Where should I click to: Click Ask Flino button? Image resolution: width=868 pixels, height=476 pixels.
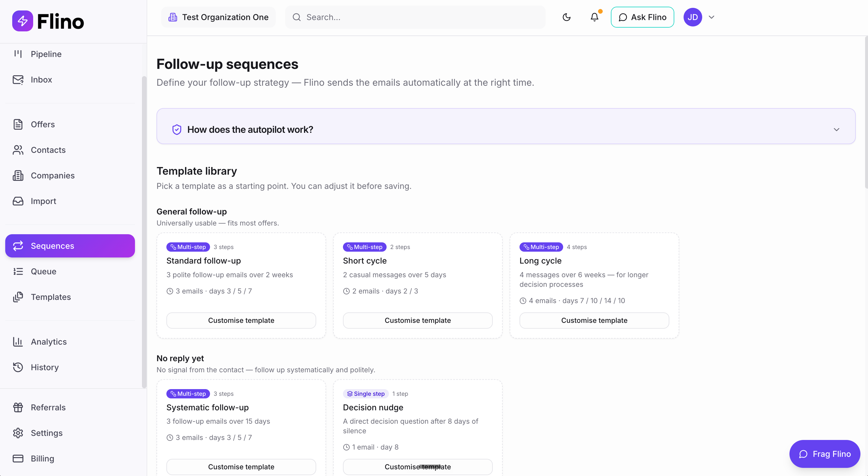[x=642, y=17]
